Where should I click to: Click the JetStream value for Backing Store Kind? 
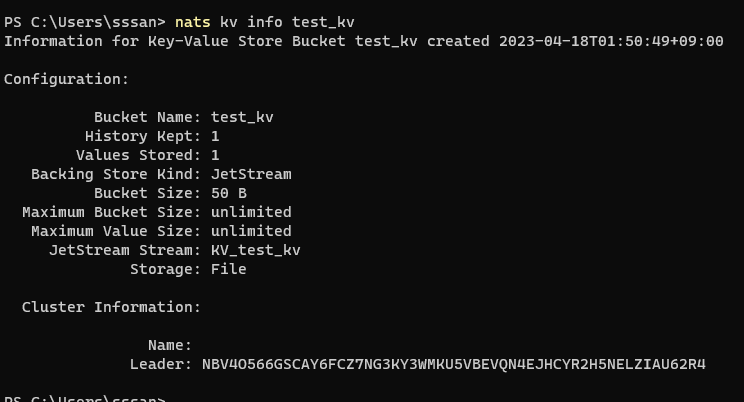coord(251,174)
